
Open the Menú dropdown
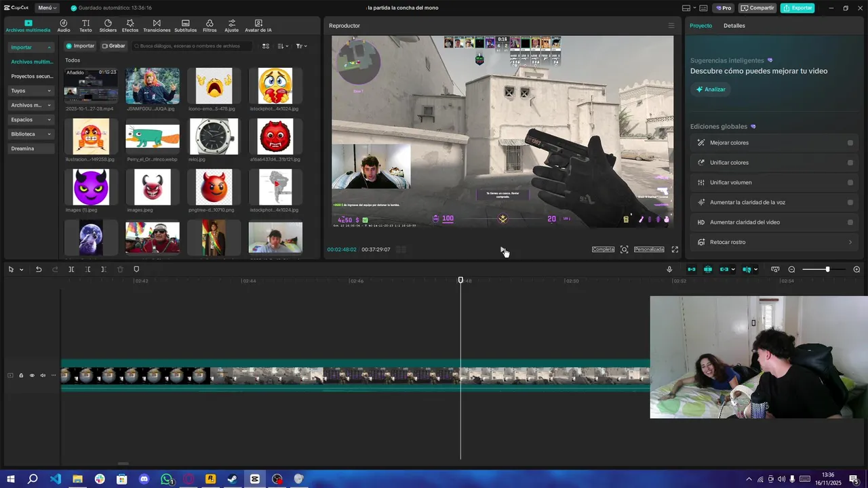pos(47,7)
